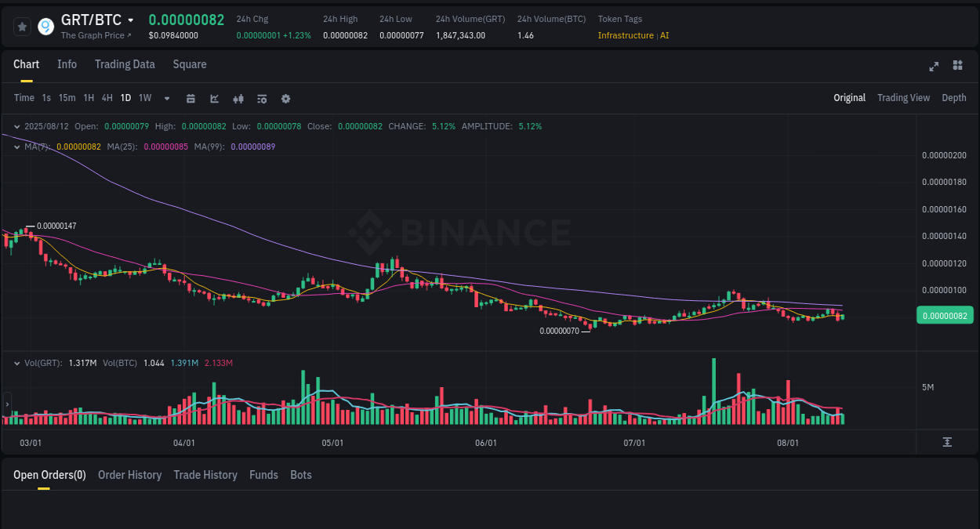Toggle the favorite star for GRT/BTC
980x529 pixels.
pyautogui.click(x=22, y=26)
